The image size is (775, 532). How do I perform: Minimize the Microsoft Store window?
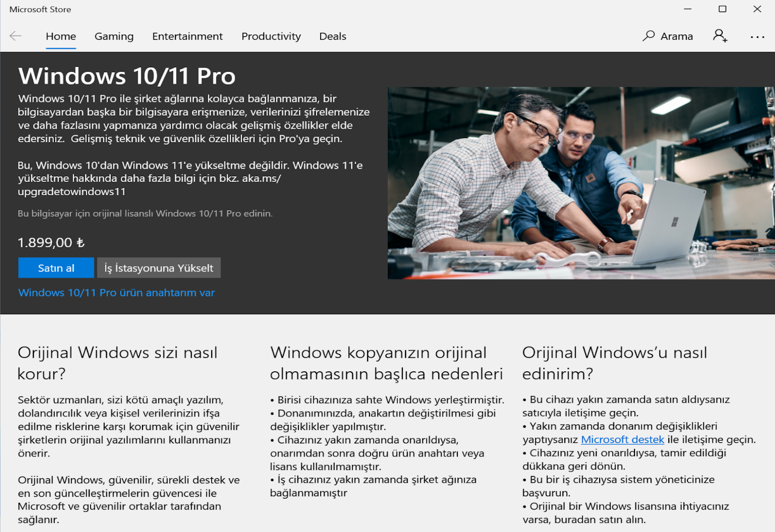pos(687,9)
